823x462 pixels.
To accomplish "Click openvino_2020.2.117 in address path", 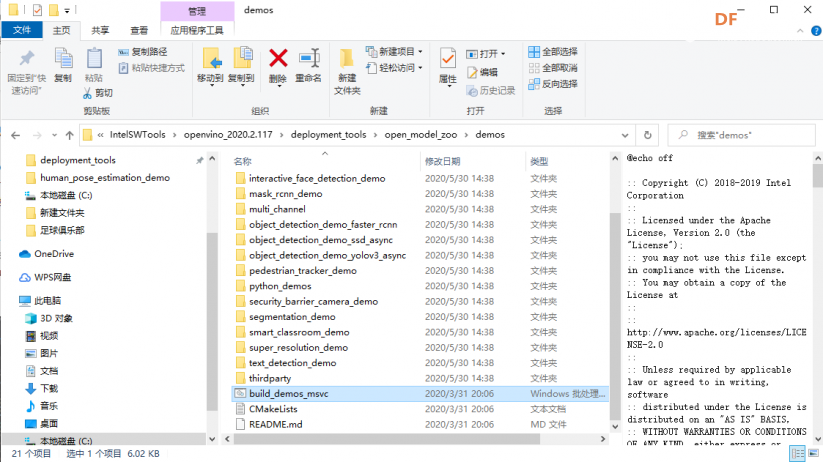I will click(228, 134).
